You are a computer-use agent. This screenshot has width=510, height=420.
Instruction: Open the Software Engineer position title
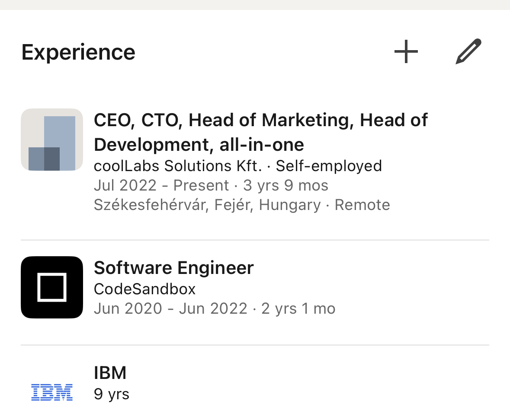pyautogui.click(x=173, y=268)
